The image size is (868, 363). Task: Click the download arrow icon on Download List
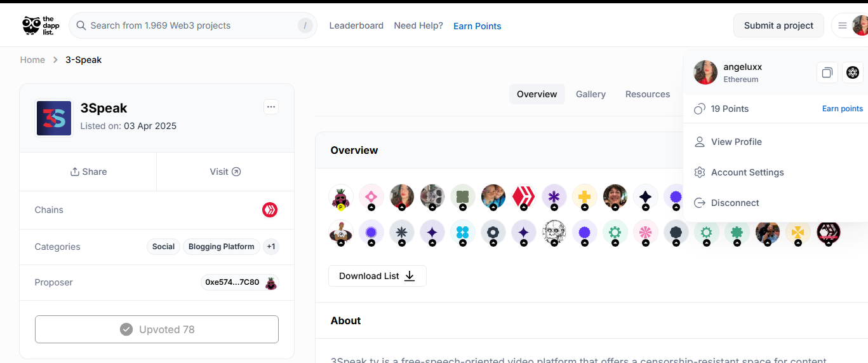pos(410,276)
